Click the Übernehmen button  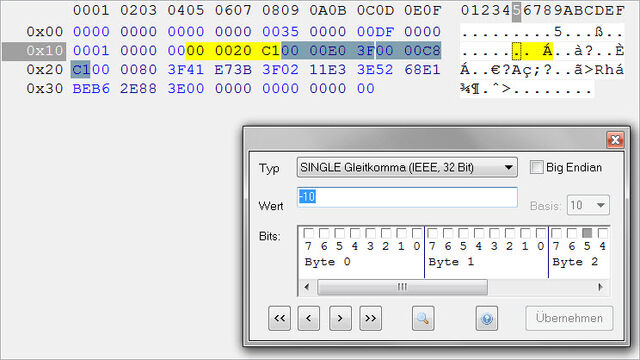(x=569, y=318)
